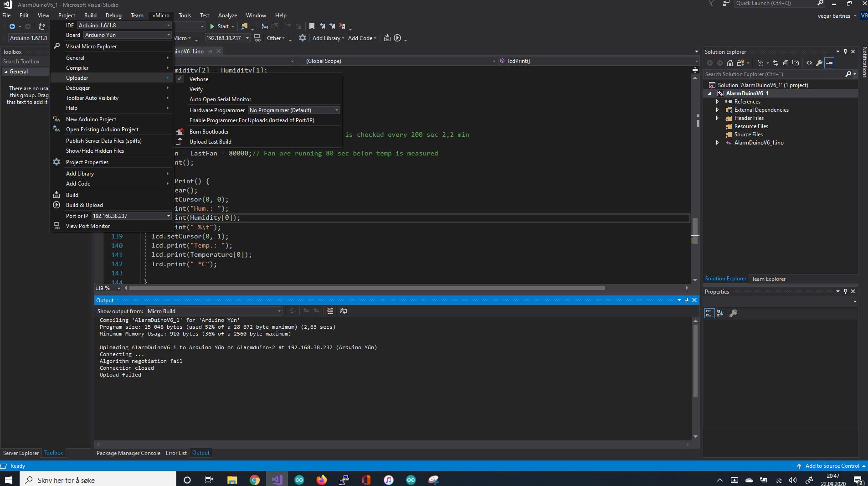Image resolution: width=868 pixels, height=486 pixels.
Task: Open Properties wrench in Solution Explorer
Action: click(x=819, y=63)
